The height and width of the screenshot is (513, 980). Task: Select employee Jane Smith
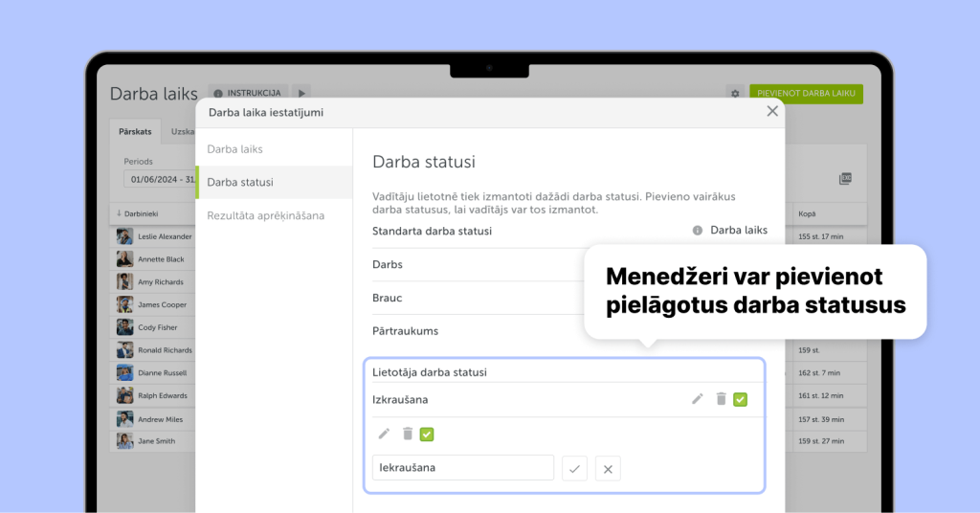(x=156, y=441)
